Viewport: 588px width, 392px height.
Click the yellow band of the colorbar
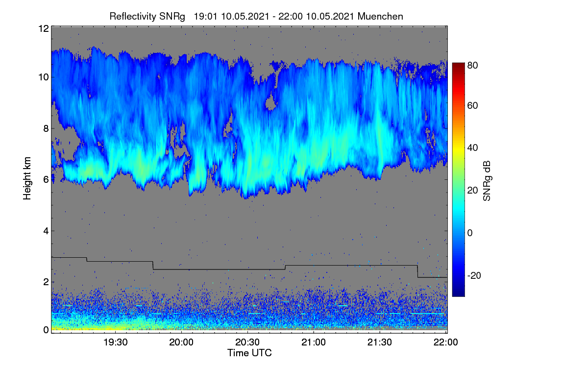click(x=458, y=149)
